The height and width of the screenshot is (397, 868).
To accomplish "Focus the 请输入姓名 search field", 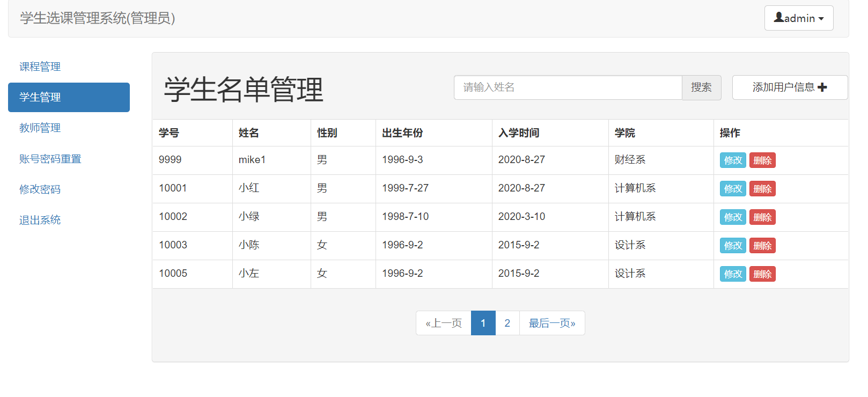I will [568, 87].
